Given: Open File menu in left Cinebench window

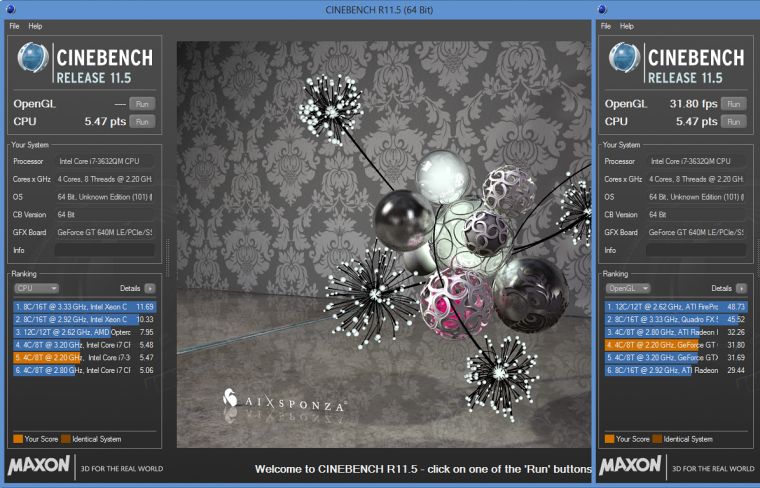Looking at the screenshot, I should point(14,26).
